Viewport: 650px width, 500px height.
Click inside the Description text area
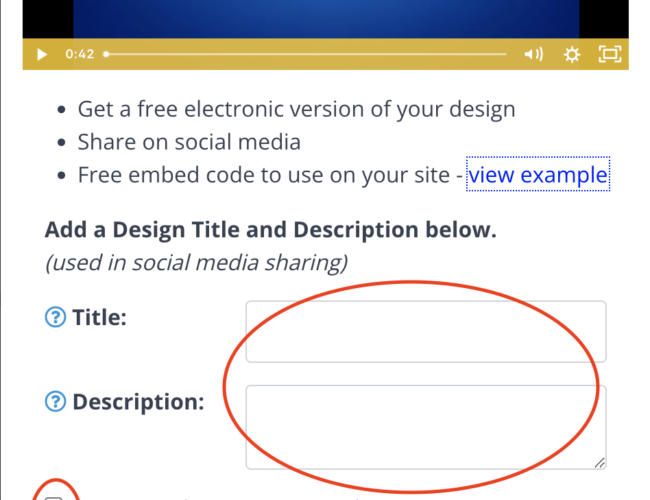(426, 427)
